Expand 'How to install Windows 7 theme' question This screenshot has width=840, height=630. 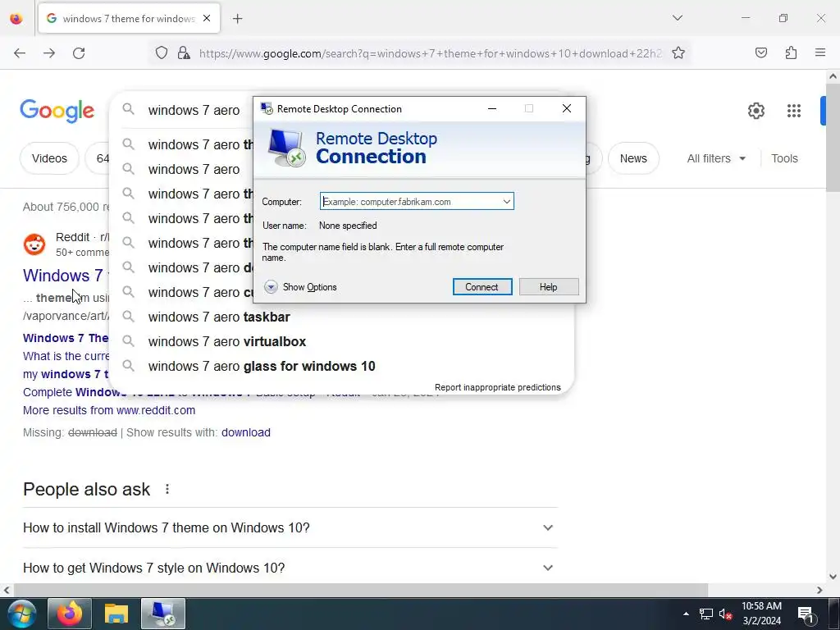click(290, 527)
